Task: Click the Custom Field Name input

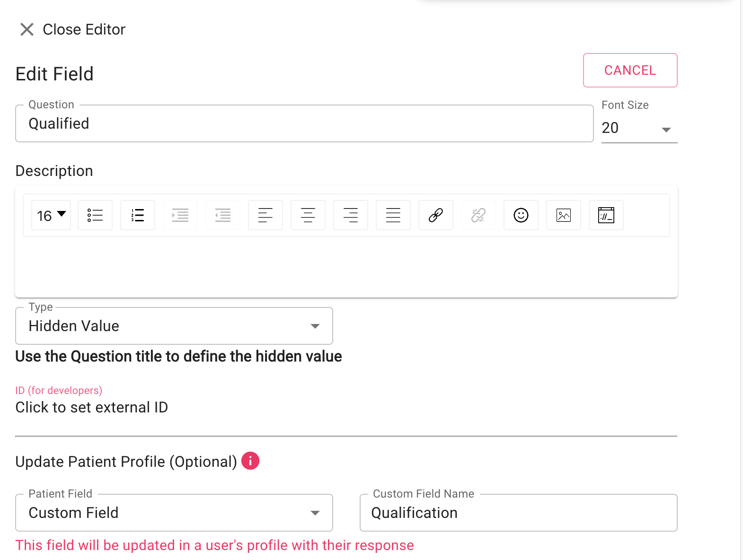Action: (x=519, y=513)
